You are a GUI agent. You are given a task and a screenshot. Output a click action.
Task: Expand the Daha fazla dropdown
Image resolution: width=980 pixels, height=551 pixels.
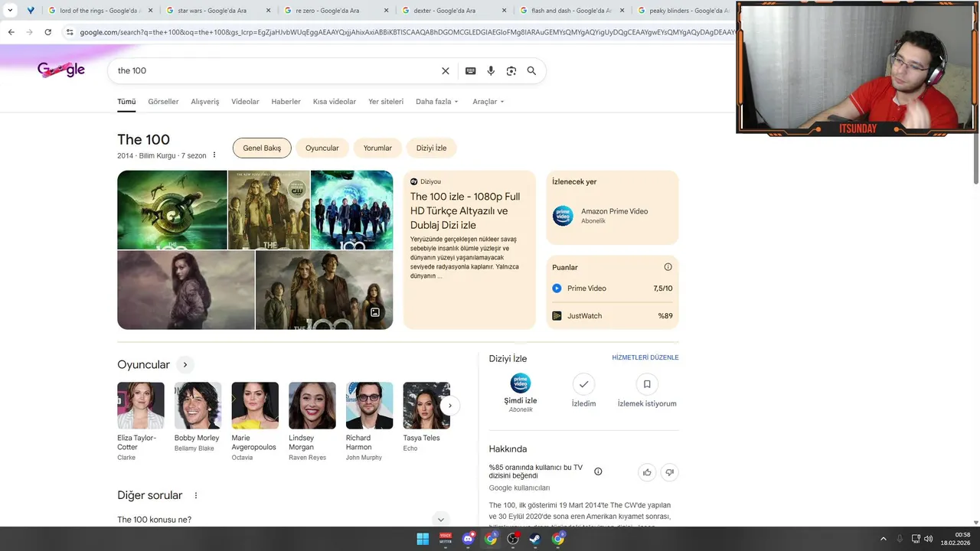point(437,102)
